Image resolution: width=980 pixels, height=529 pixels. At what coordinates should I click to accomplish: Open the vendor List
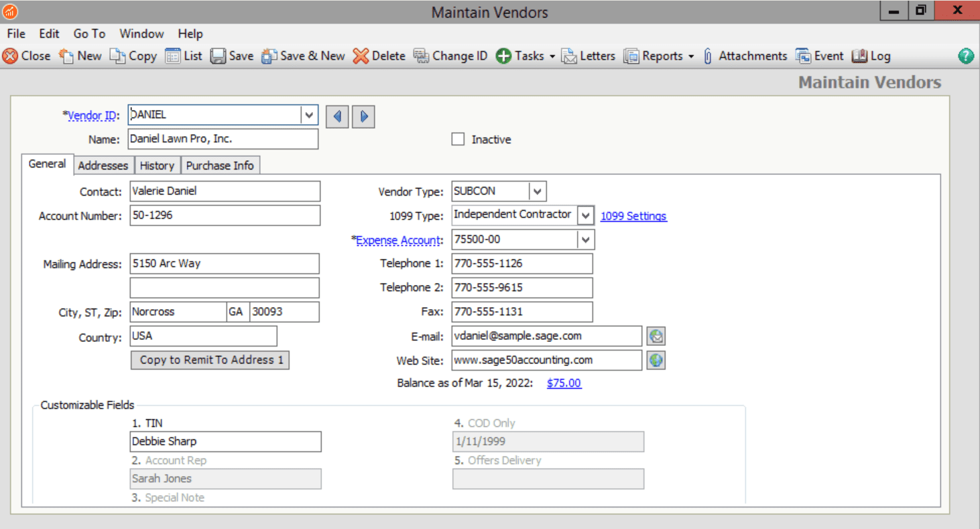click(x=184, y=56)
